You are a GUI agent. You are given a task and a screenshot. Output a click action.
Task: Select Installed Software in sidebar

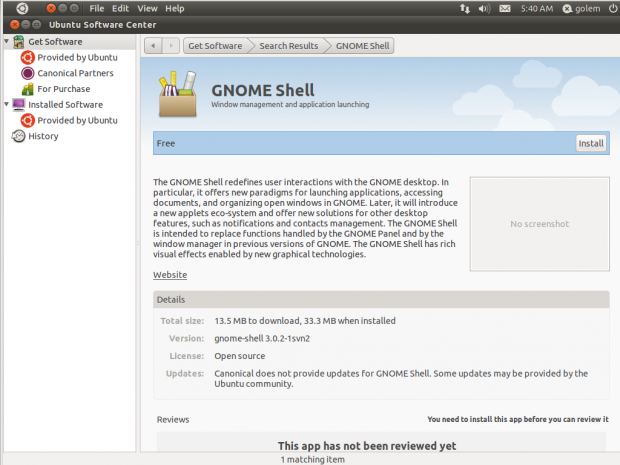coord(66,105)
